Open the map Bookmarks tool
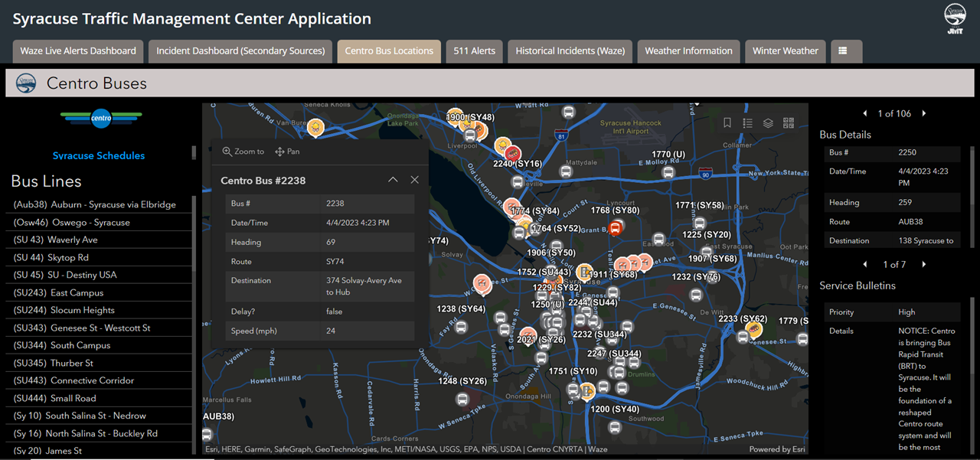The height and width of the screenshot is (460, 980). point(727,122)
